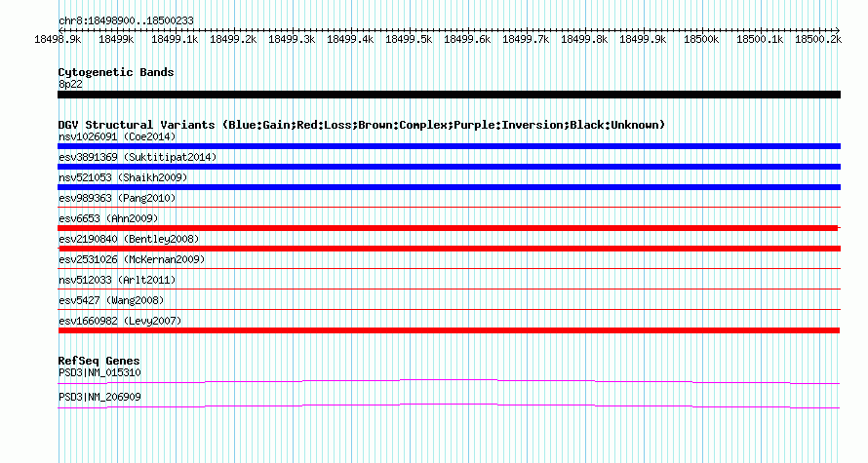The image size is (868, 463).
Task: Open variant esv989363 (Pang2010) label
Action: tap(117, 198)
